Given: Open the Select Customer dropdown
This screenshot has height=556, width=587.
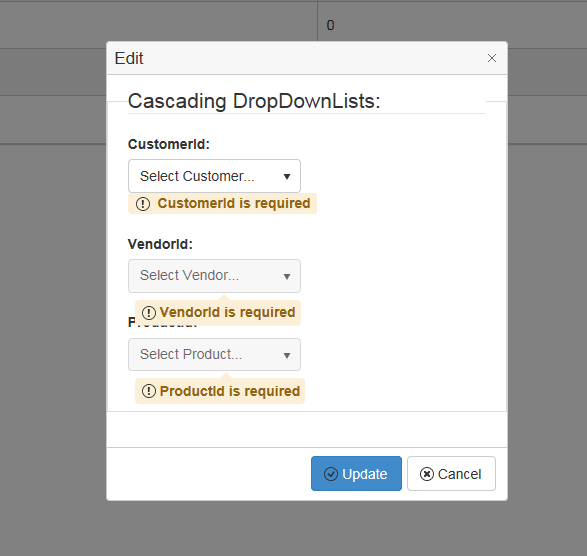Looking at the screenshot, I should click(x=214, y=176).
